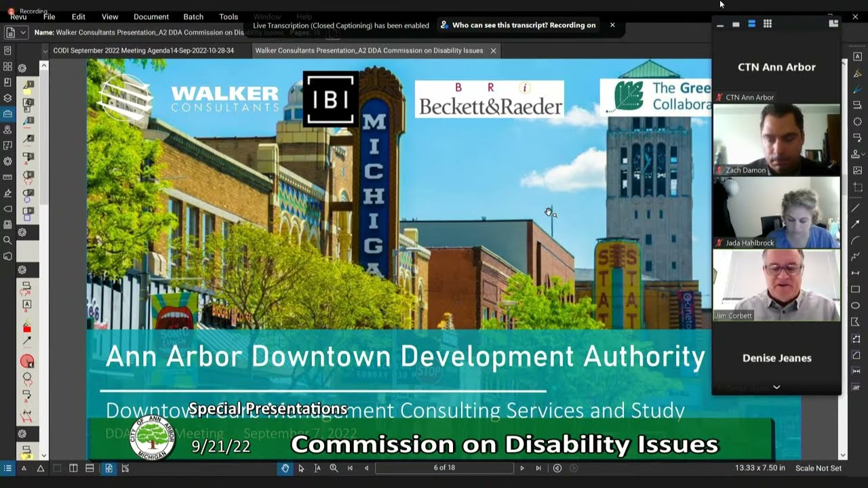This screenshot has height=488, width=868.
Task: Toggle the markups list icon at bottom left
Action: coord(7,468)
